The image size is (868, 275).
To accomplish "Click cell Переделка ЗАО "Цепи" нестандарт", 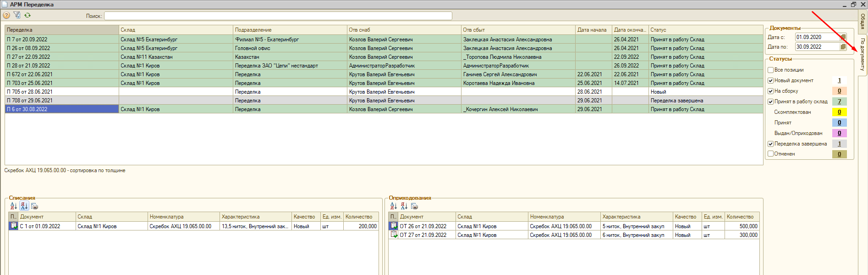I will (x=290, y=66).
